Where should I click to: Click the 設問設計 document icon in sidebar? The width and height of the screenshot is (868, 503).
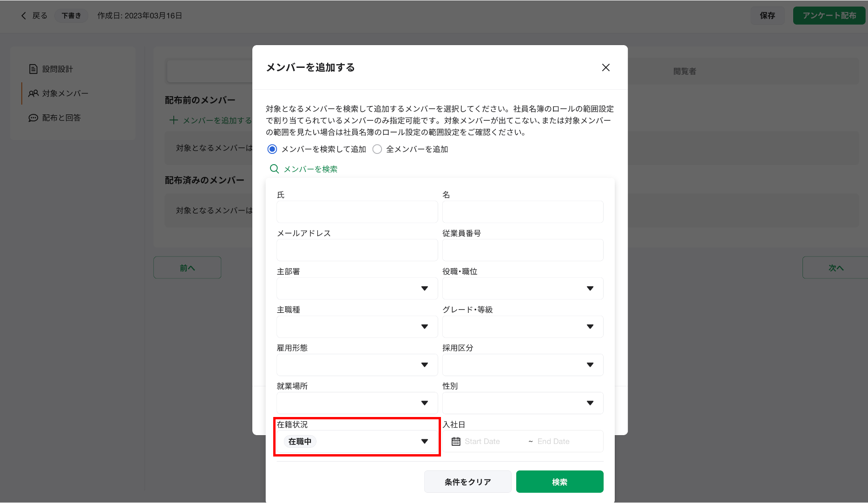[33, 69]
